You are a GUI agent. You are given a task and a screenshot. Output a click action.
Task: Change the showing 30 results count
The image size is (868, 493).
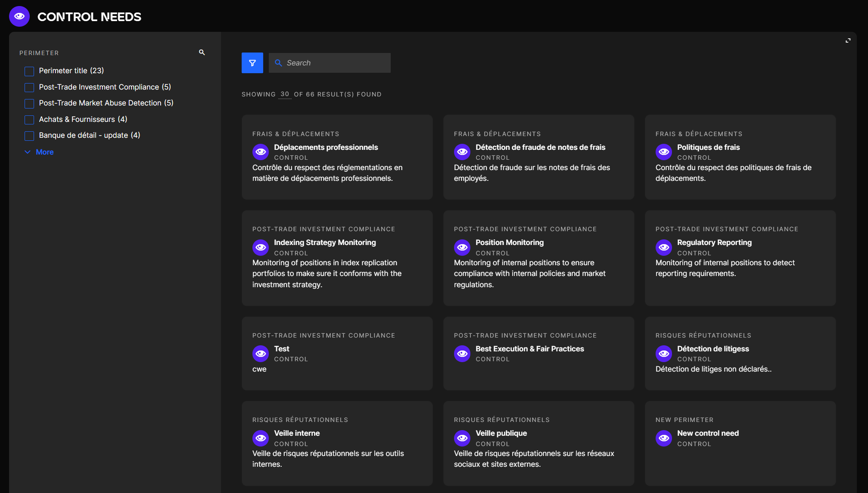pyautogui.click(x=284, y=94)
